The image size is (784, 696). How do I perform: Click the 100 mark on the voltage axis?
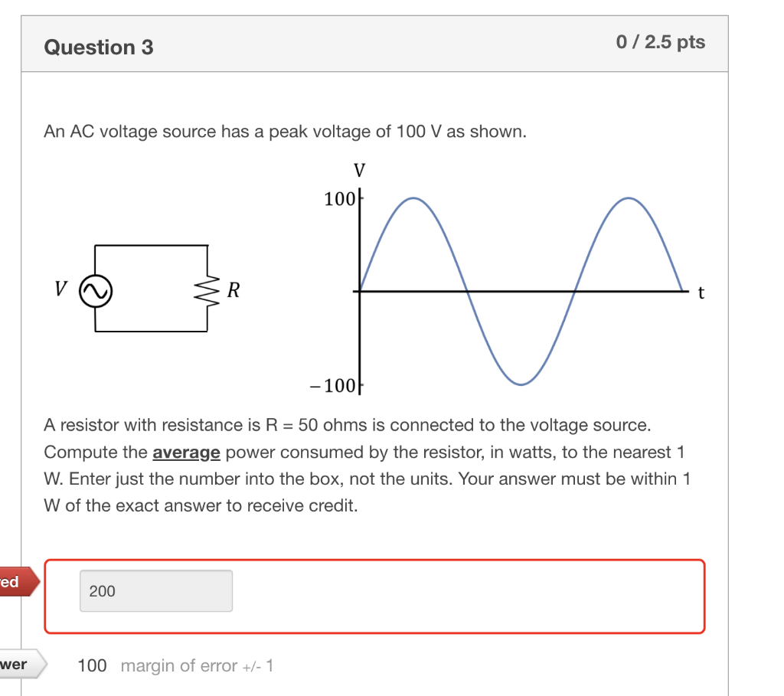coord(340,199)
